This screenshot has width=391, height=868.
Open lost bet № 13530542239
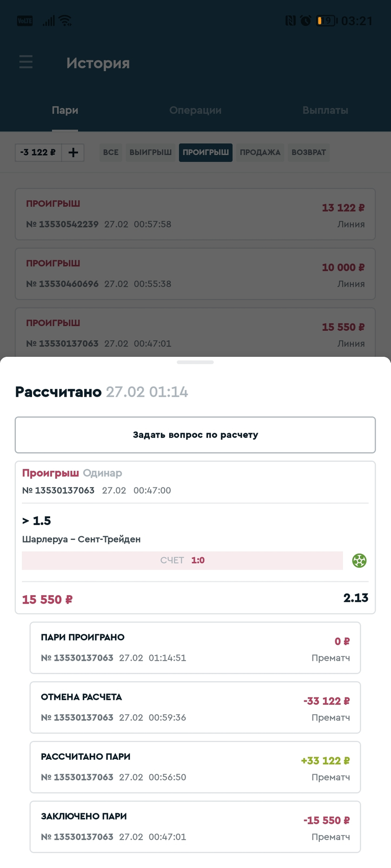pos(195,214)
